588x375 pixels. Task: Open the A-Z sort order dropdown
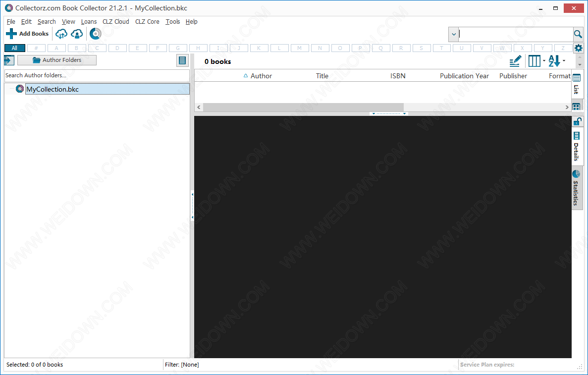click(x=556, y=61)
